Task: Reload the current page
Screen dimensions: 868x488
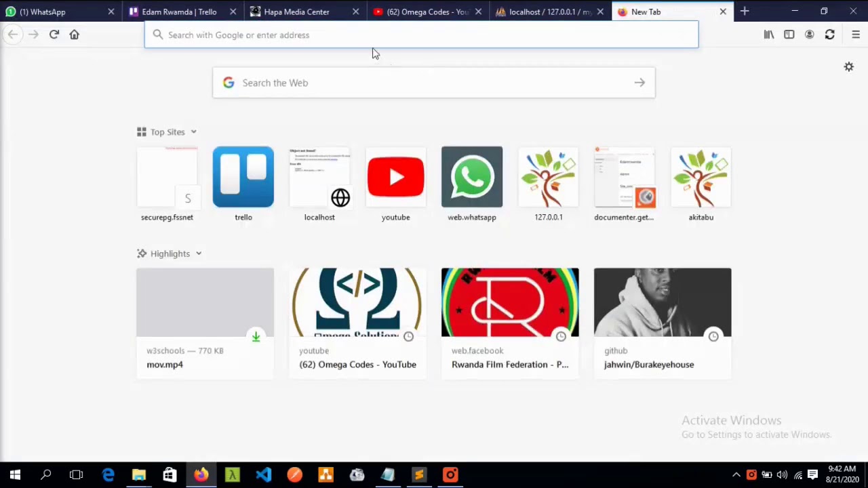Action: point(54,35)
